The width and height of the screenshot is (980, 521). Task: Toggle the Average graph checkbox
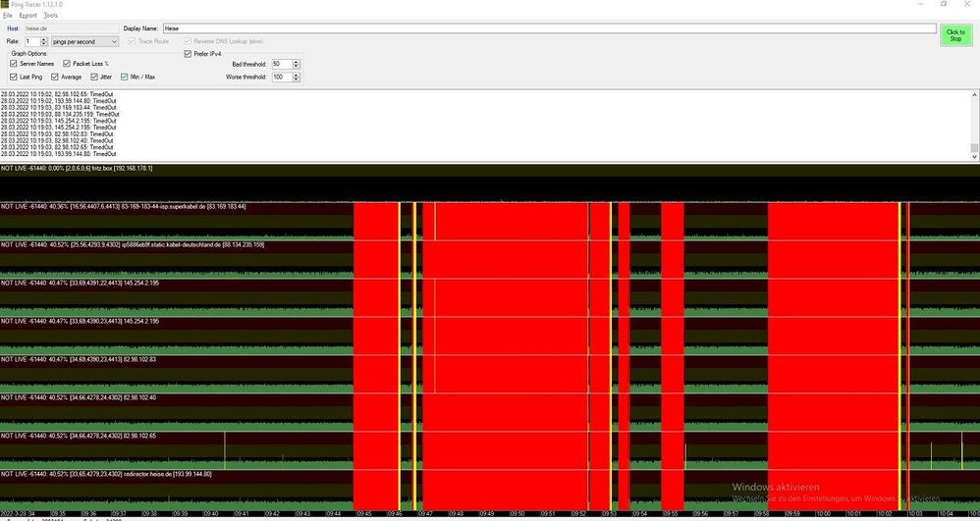point(66,77)
